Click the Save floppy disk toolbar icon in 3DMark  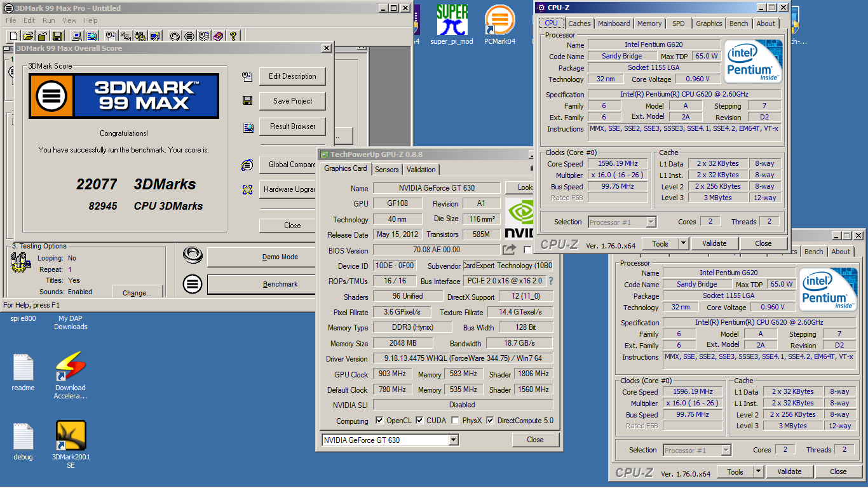58,36
